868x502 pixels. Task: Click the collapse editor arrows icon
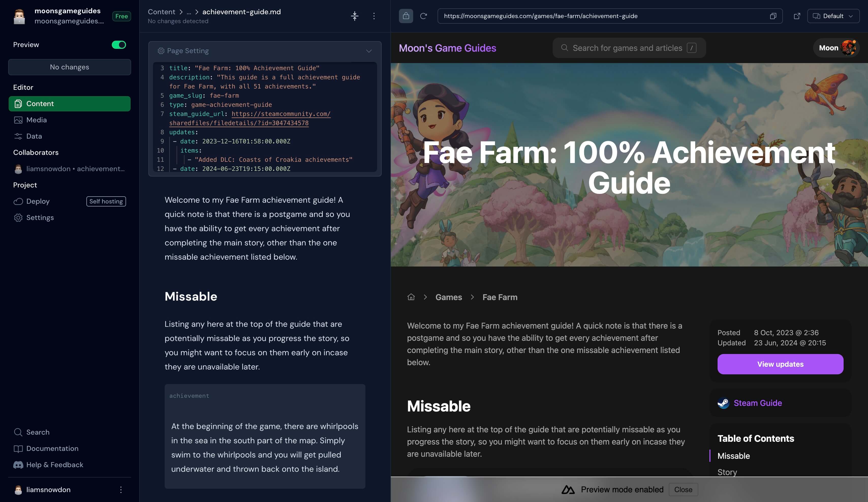pyautogui.click(x=355, y=16)
